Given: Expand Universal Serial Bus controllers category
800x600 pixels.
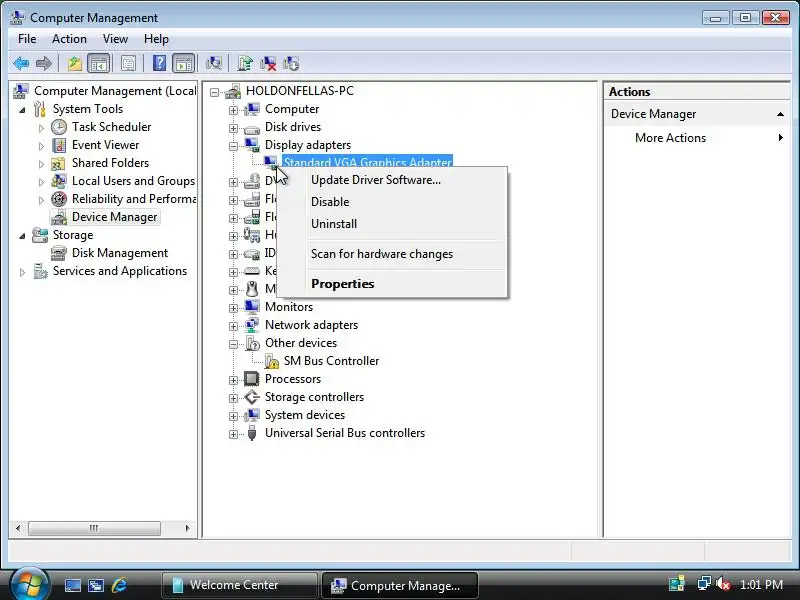Looking at the screenshot, I should (233, 434).
